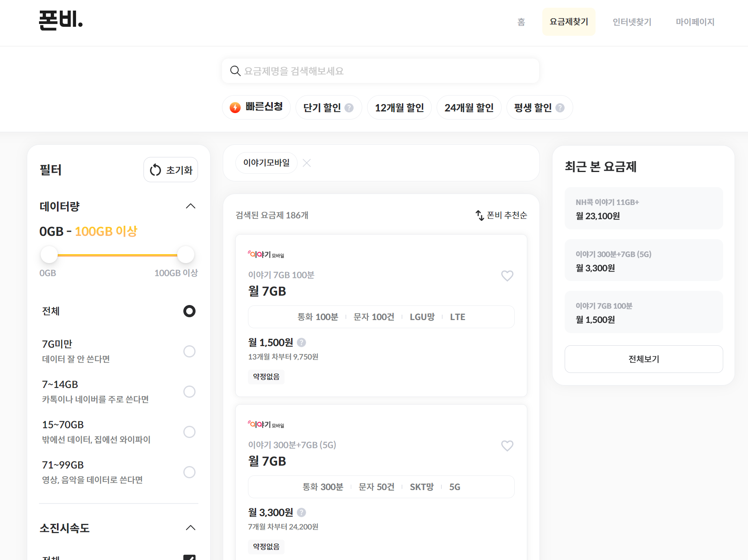Select the 15~70GB radio option
The height and width of the screenshot is (560, 748).
189,432
